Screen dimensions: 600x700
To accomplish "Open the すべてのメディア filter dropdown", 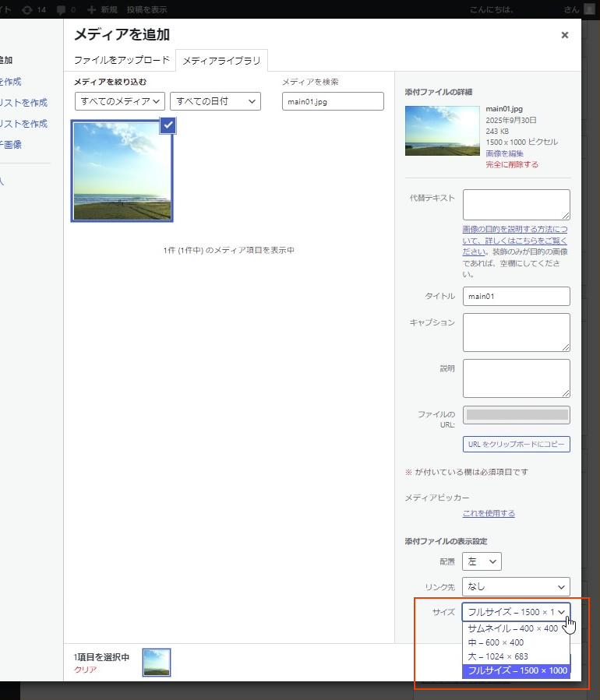I will (121, 101).
